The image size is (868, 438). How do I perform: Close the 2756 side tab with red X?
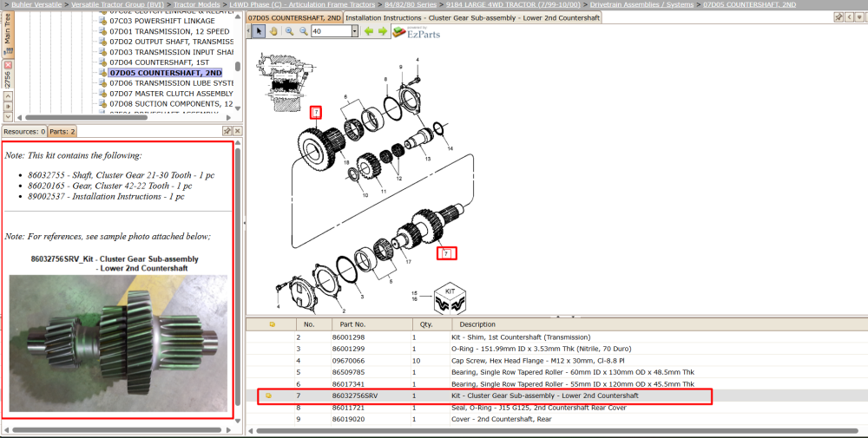click(8, 65)
